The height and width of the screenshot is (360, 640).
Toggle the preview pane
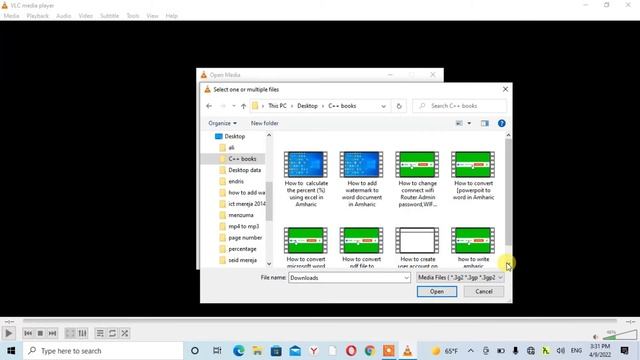coord(484,123)
